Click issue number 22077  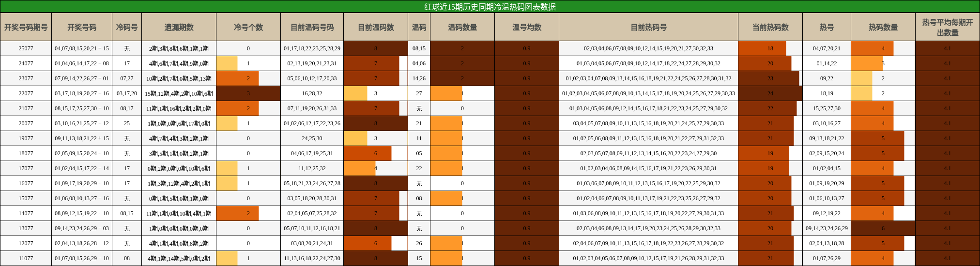tap(26, 93)
